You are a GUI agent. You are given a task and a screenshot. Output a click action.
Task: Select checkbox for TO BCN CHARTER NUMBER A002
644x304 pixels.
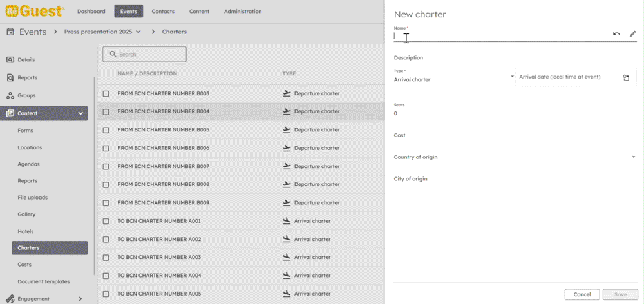coord(106,239)
